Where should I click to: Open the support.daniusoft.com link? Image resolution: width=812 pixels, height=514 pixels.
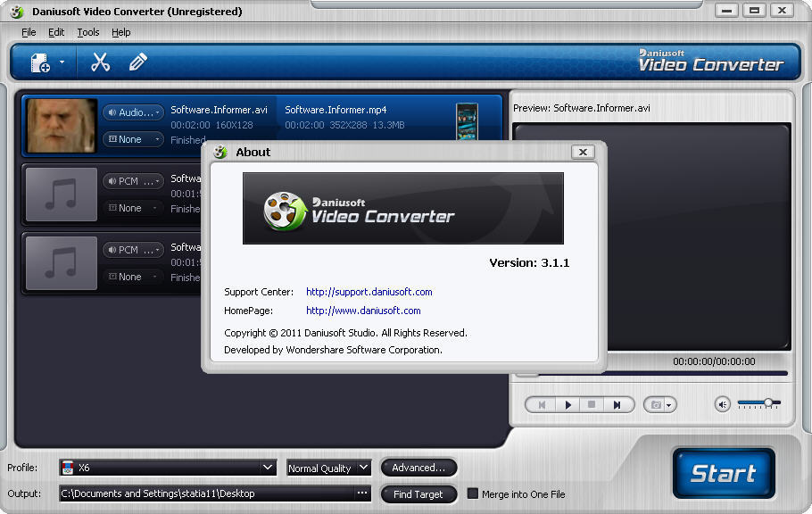[x=369, y=292]
